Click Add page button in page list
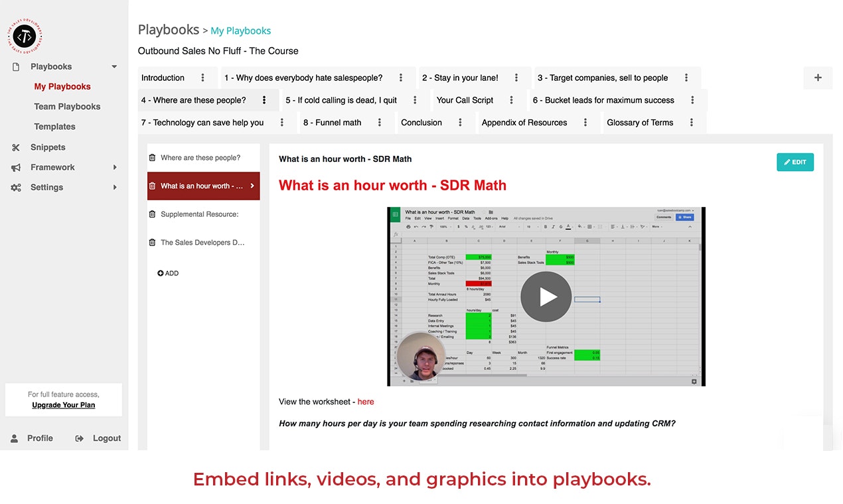The image size is (843, 504). [168, 273]
